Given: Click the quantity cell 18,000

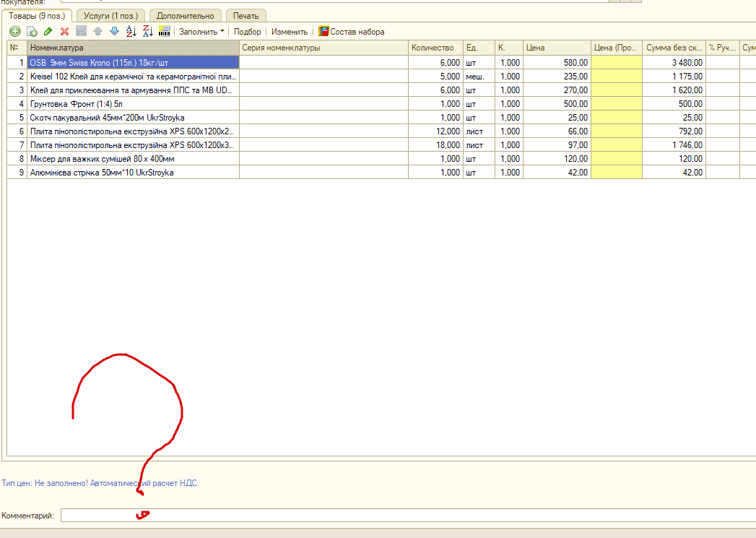Looking at the screenshot, I should coord(435,145).
